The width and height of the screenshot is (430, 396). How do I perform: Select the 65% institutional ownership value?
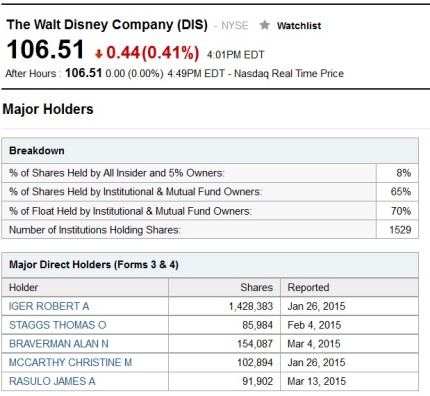pyautogui.click(x=401, y=192)
